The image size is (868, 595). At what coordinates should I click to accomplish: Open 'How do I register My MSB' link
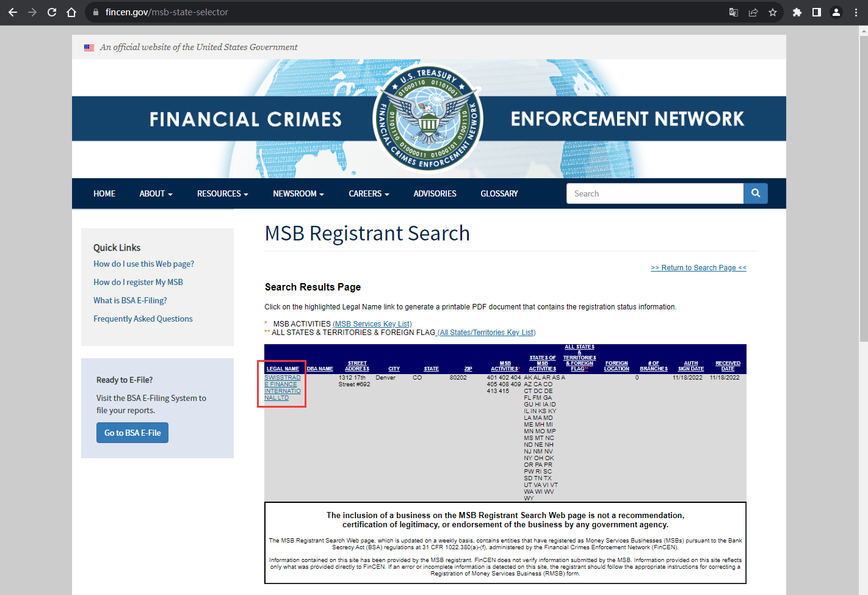coord(139,282)
